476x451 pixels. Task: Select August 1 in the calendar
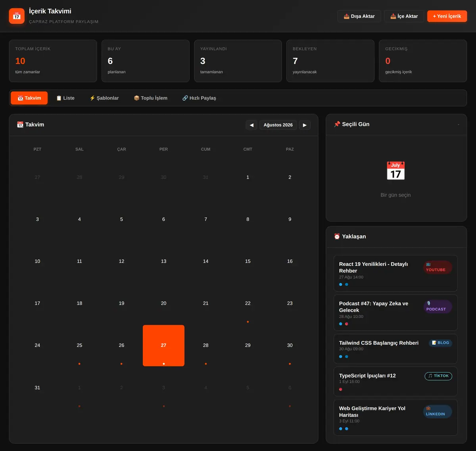click(248, 177)
